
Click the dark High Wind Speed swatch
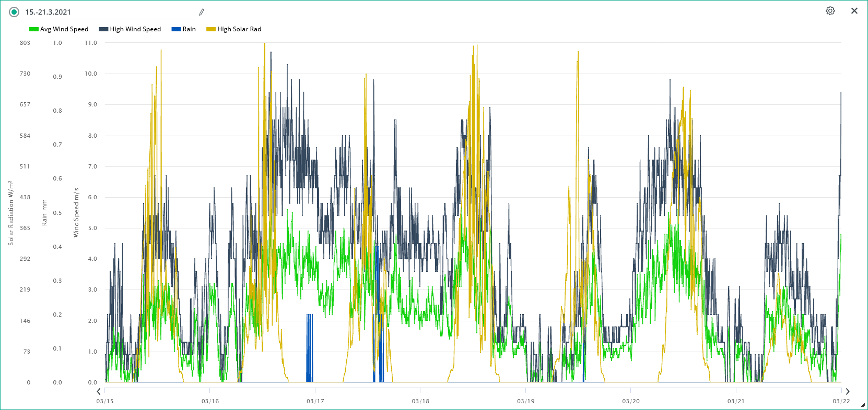pyautogui.click(x=103, y=29)
